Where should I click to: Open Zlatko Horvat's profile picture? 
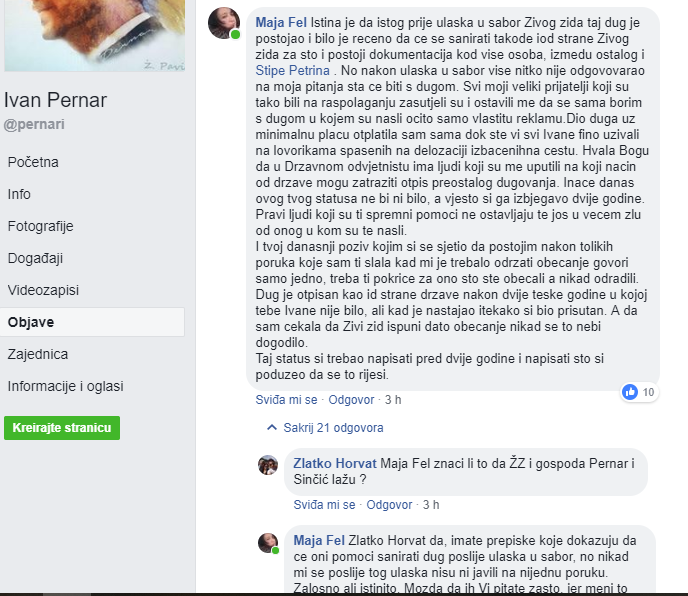tap(268, 465)
